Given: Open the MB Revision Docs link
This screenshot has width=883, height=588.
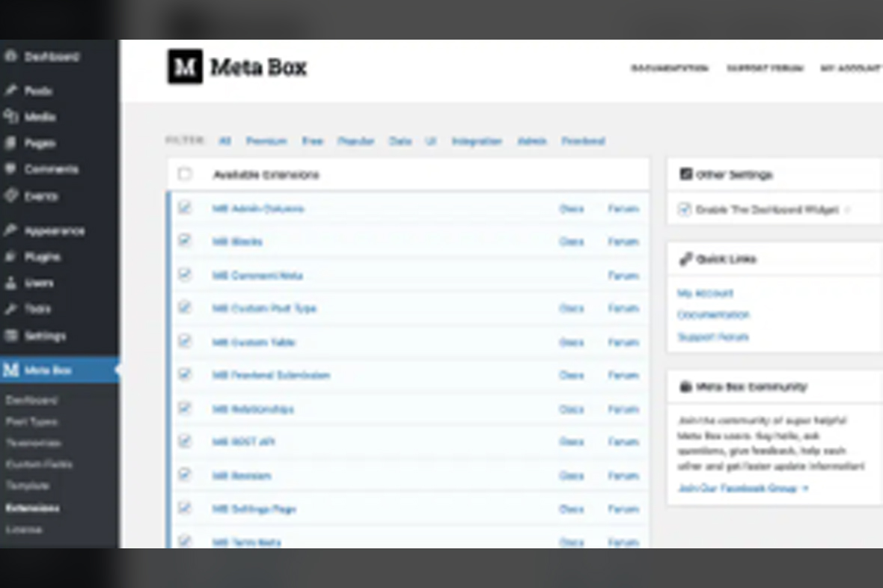Looking at the screenshot, I should tap(572, 475).
